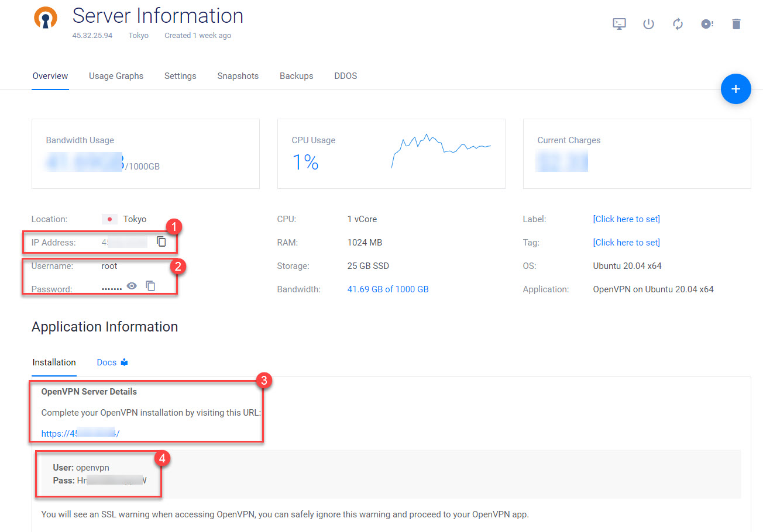Click the 41.69 GB of 1000 GB bandwidth link

tap(387, 289)
